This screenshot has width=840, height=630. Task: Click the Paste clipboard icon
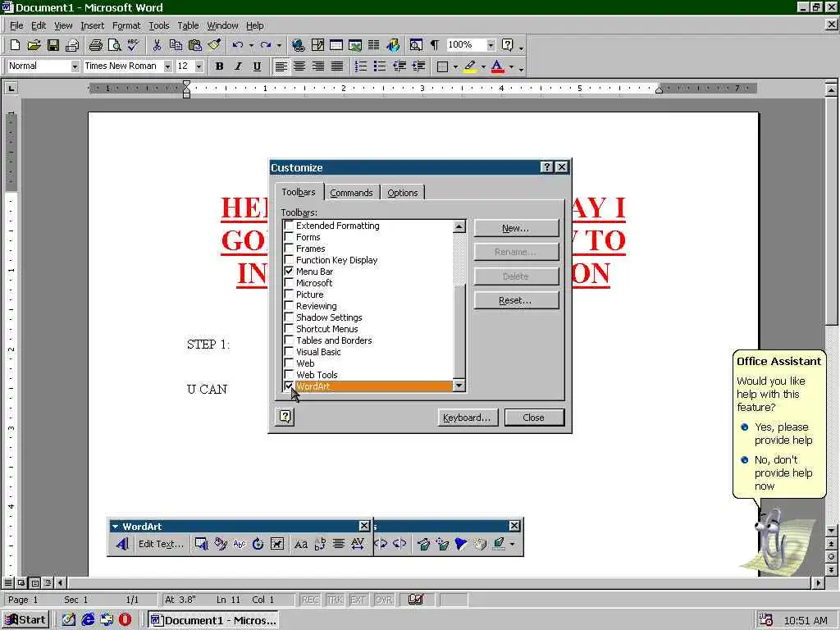tap(194, 45)
